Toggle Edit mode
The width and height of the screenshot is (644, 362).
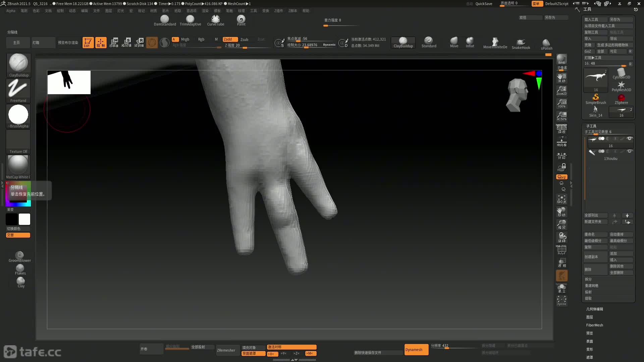(88, 43)
